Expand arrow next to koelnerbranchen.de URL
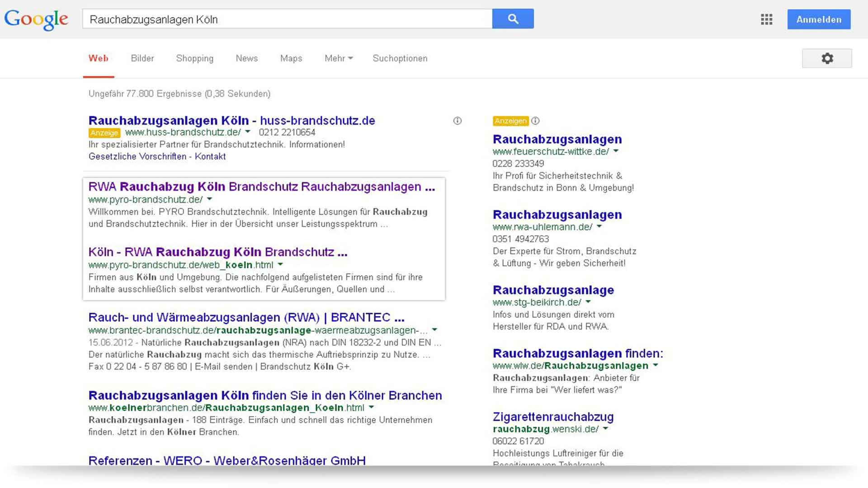Image resolution: width=868 pixels, height=488 pixels. tap(371, 407)
